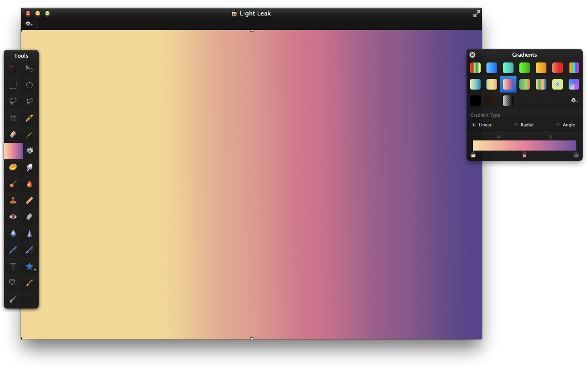Select the Burn flame tool

pos(29,184)
